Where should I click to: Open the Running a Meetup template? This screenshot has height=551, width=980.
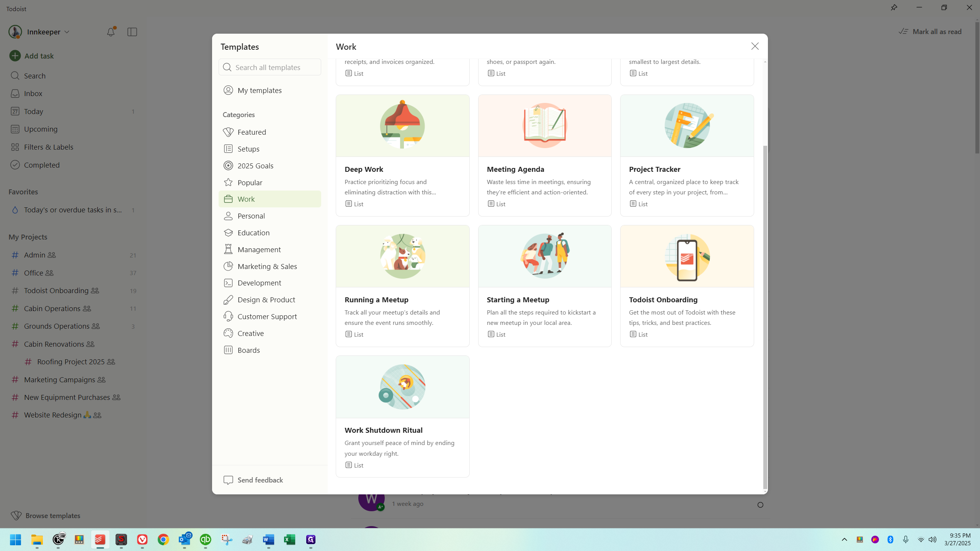click(403, 286)
